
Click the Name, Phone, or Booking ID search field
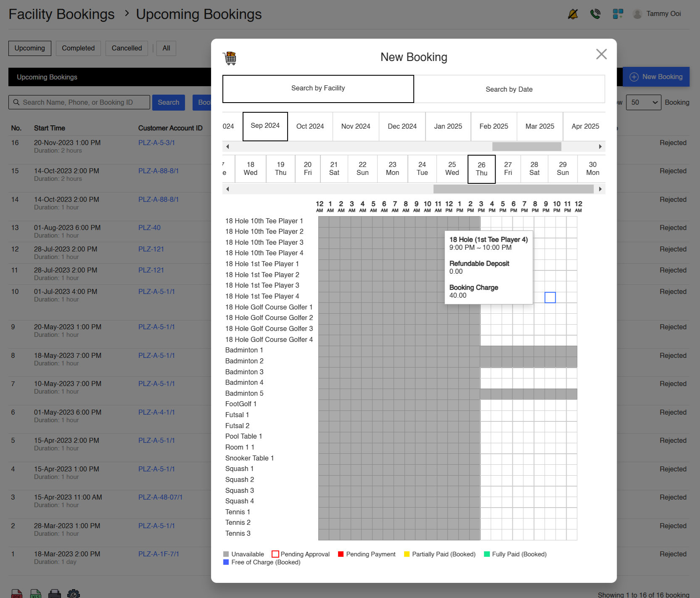pyautogui.click(x=80, y=102)
